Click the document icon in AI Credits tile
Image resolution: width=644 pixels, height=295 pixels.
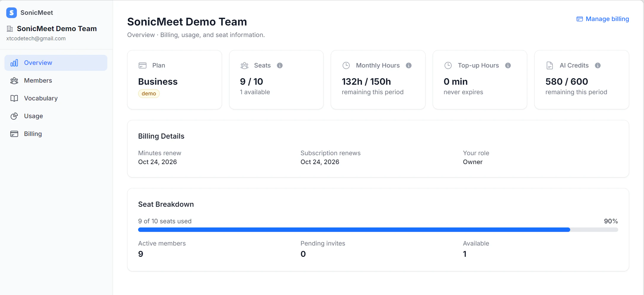click(550, 65)
